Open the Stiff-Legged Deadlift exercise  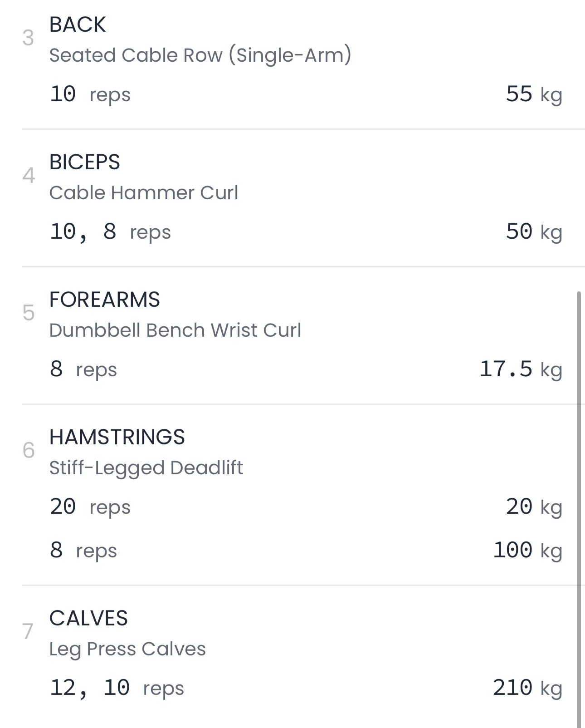click(x=146, y=468)
